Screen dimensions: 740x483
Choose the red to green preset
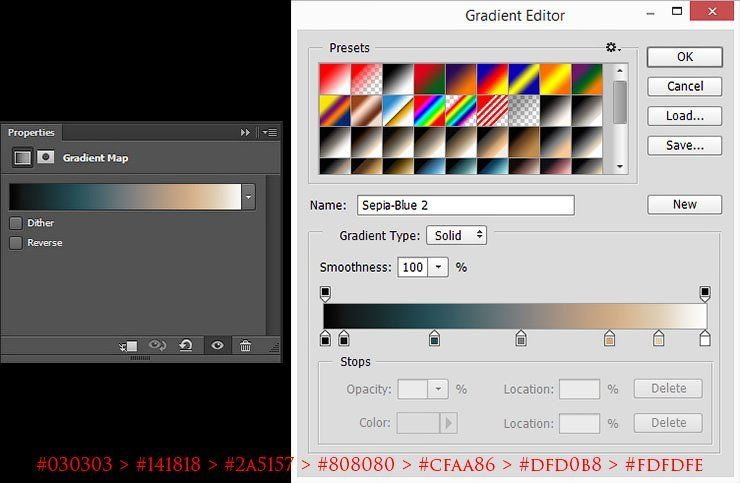(x=429, y=79)
